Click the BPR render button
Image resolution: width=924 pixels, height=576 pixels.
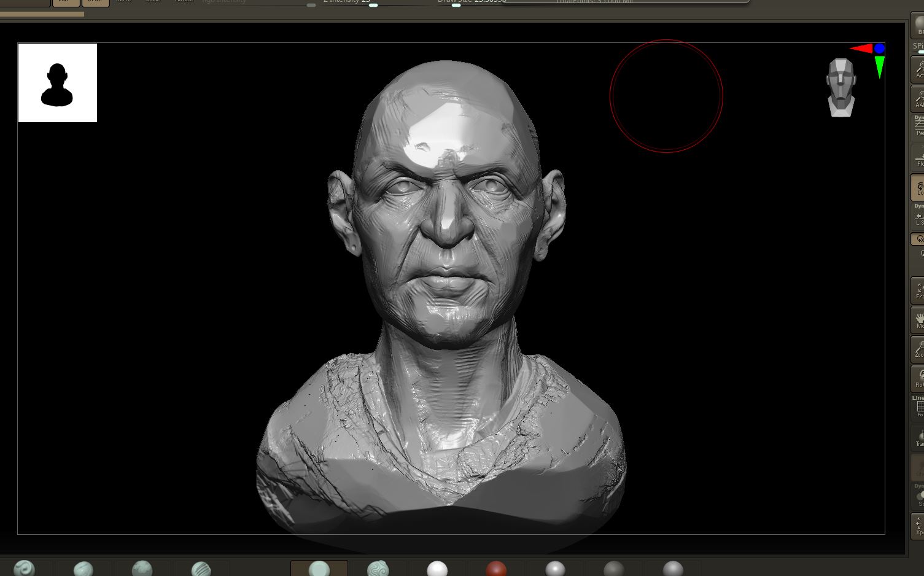(918, 26)
